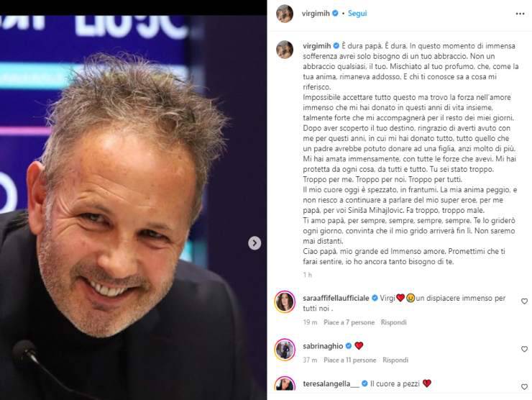532x400 pixels.
Task: Open teresalangella's profile picture
Action: pos(285,383)
